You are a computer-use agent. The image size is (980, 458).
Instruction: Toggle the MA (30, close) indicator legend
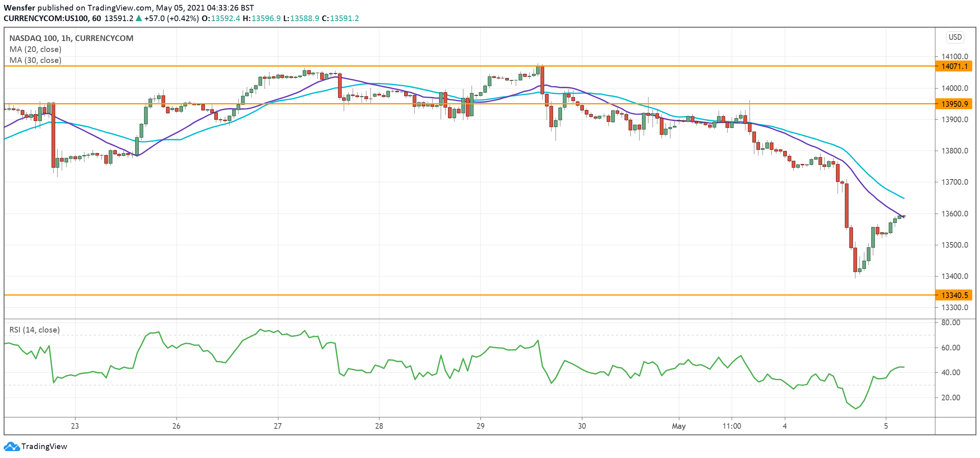pyautogui.click(x=35, y=60)
